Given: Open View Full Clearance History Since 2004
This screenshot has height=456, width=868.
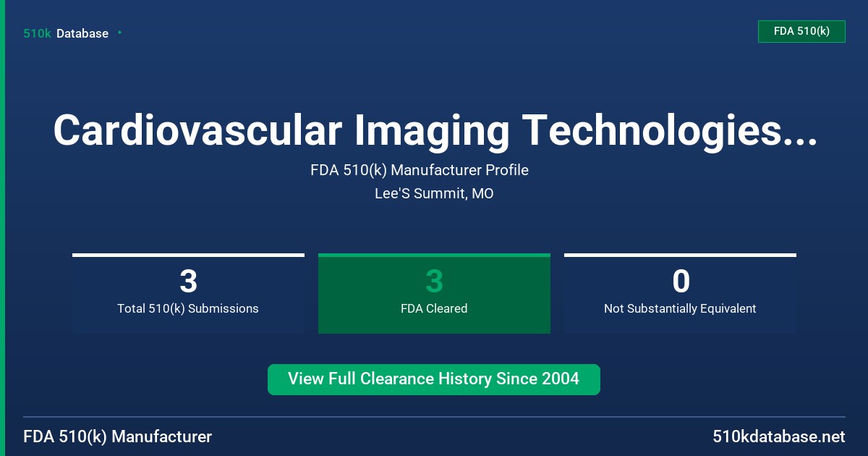Looking at the screenshot, I should point(434,379).
